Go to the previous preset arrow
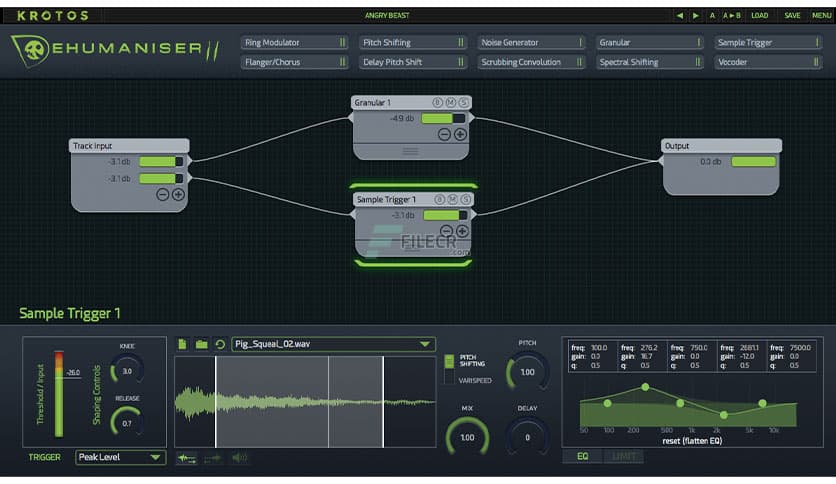 pos(680,15)
